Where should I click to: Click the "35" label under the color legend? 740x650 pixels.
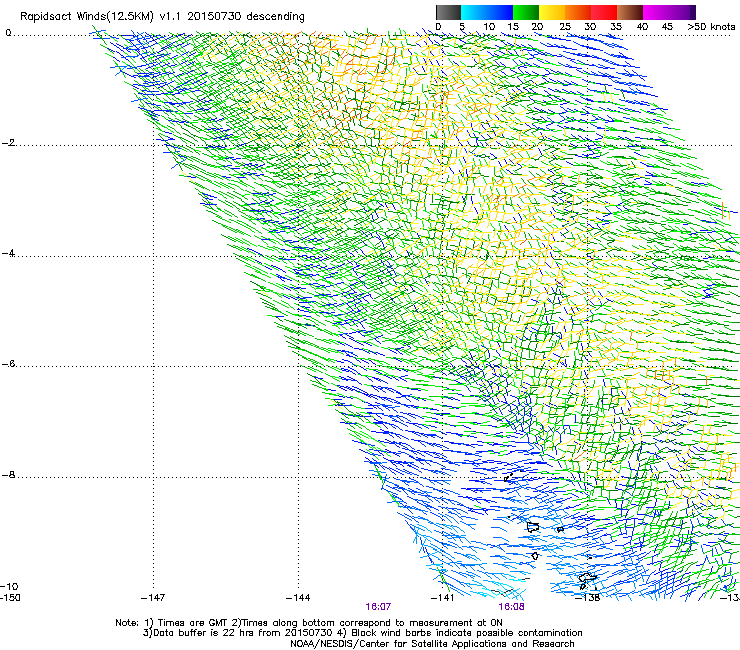616,27
